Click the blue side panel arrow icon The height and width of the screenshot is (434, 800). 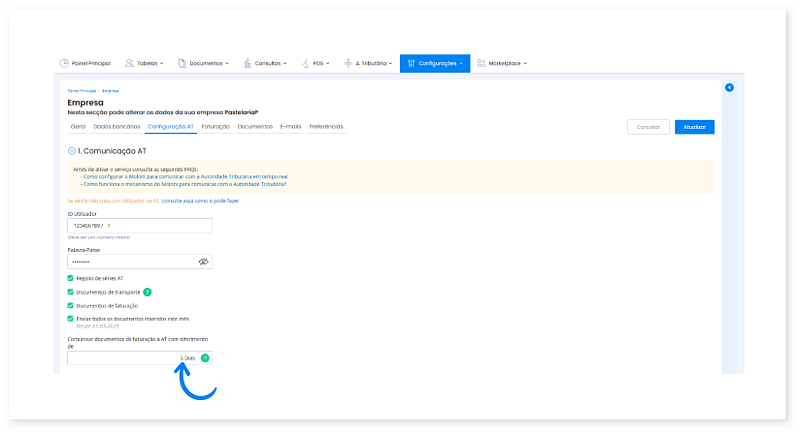click(x=729, y=88)
